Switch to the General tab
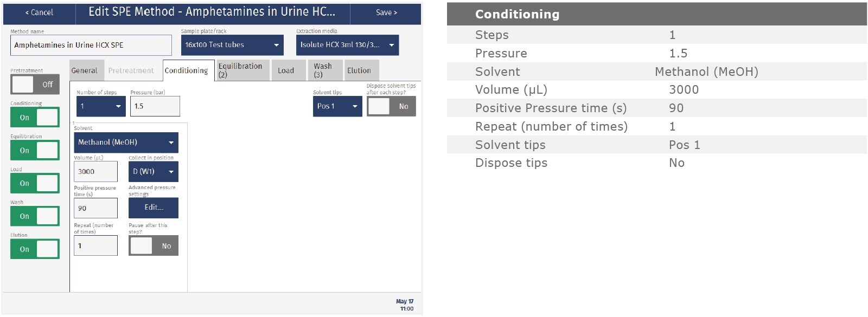 point(84,70)
